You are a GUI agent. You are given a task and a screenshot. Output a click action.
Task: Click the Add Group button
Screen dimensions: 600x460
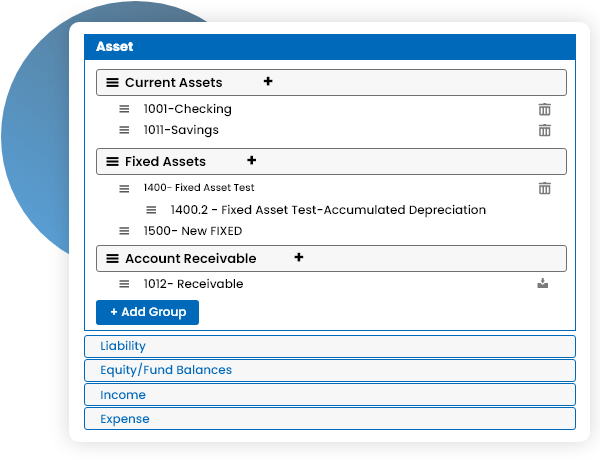coord(148,312)
